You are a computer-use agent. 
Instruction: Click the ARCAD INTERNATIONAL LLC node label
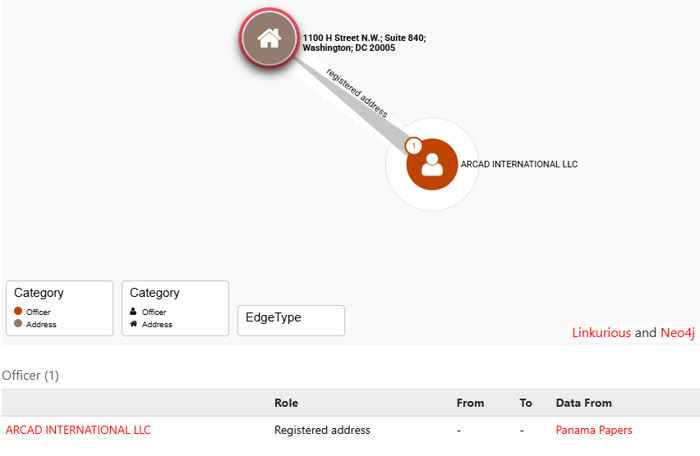tap(519, 164)
